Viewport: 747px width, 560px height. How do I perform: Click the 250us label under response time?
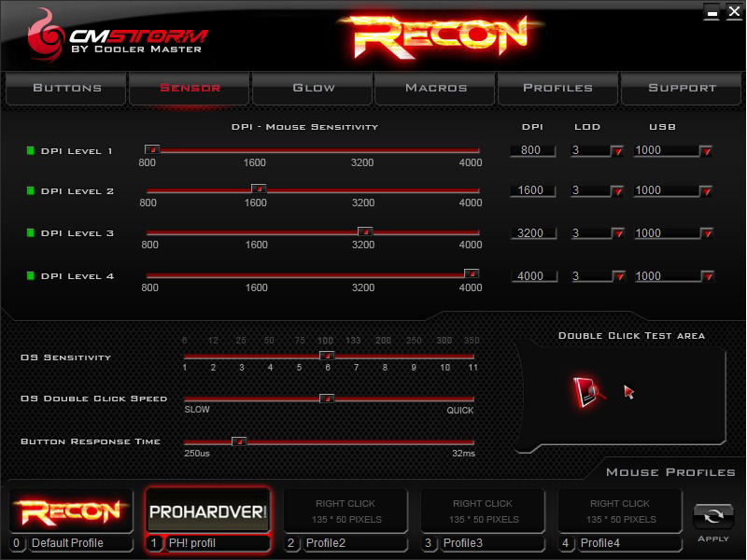[x=197, y=454]
